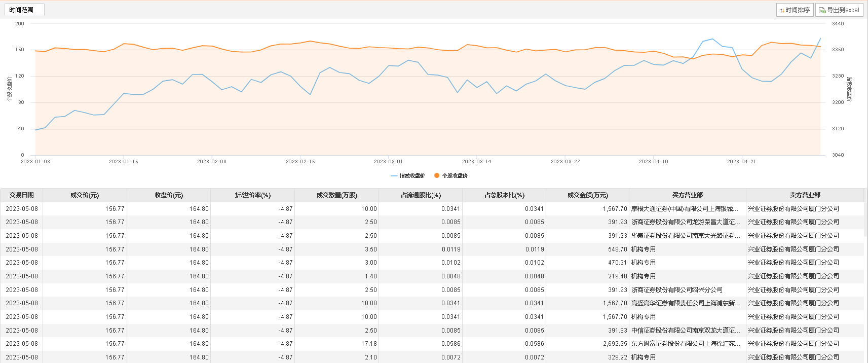Select the 浙商证券 龙游荣昌大道 buyer cell
The width and height of the screenshot is (868, 363).
click(x=688, y=222)
